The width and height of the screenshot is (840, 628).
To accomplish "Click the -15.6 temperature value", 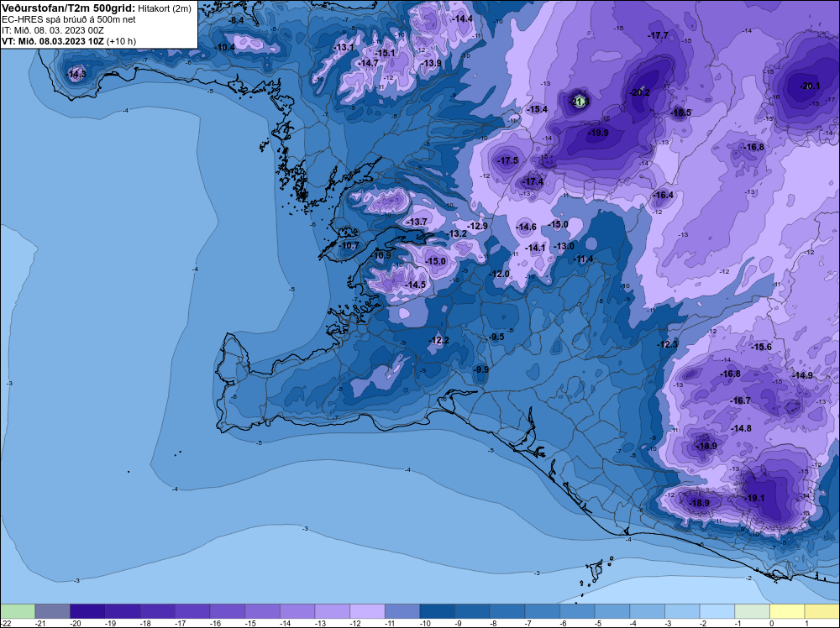I will (x=761, y=347).
